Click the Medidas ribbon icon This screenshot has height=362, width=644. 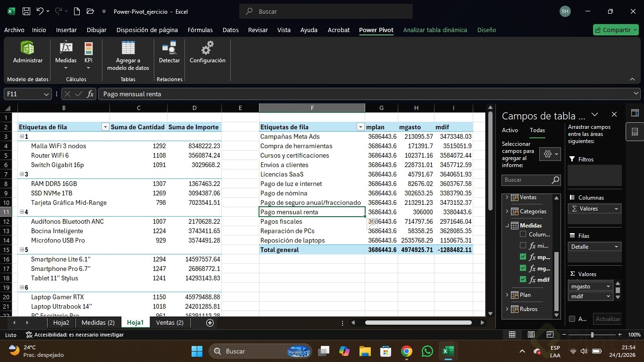click(66, 52)
